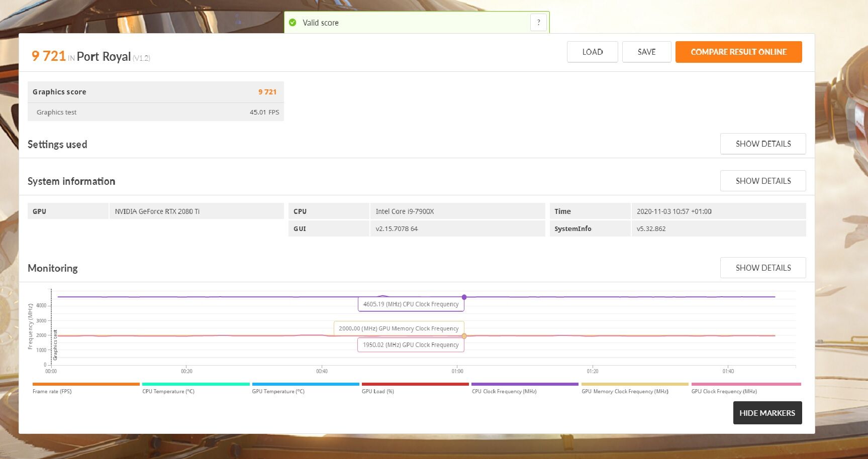This screenshot has width=868, height=459.
Task: Click the Monitoring heading
Action: coord(53,268)
